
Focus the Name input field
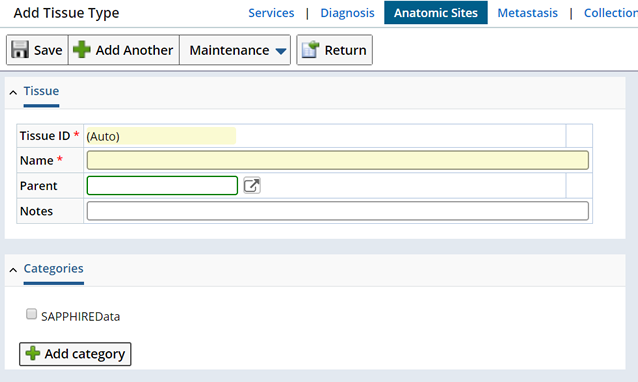[338, 160]
